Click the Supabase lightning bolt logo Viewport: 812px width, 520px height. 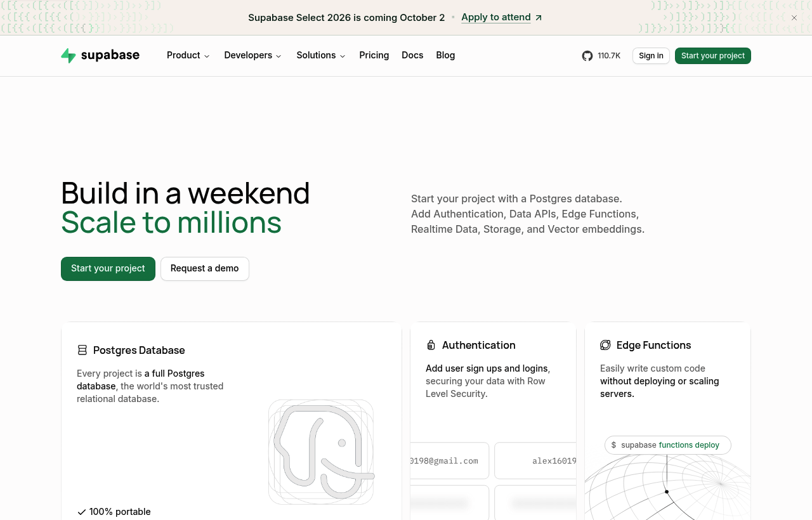pos(69,56)
